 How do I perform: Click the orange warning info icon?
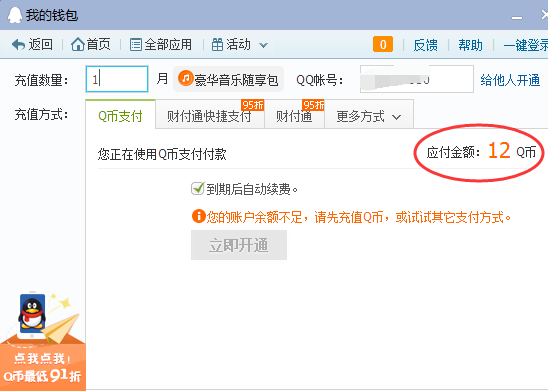pos(198,216)
